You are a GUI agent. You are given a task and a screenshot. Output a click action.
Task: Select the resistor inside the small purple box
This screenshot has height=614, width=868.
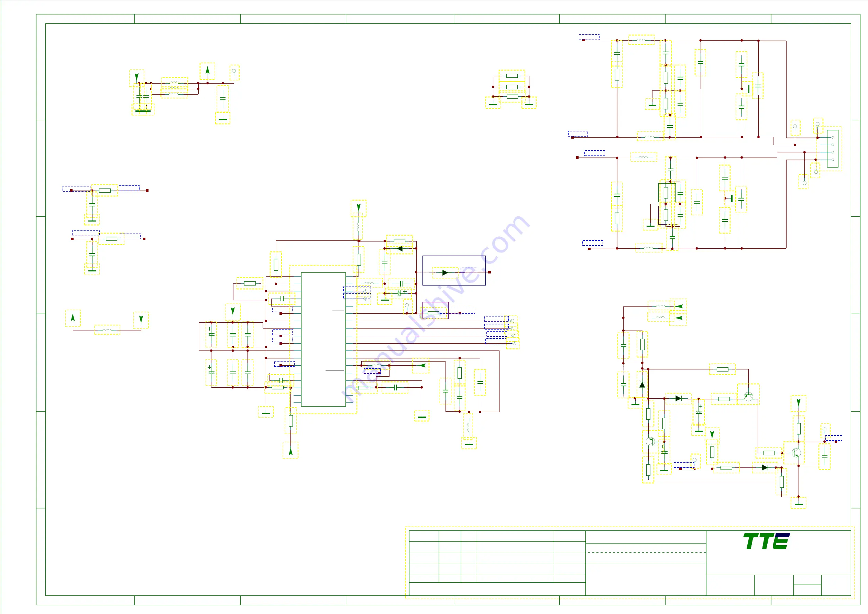point(433,313)
